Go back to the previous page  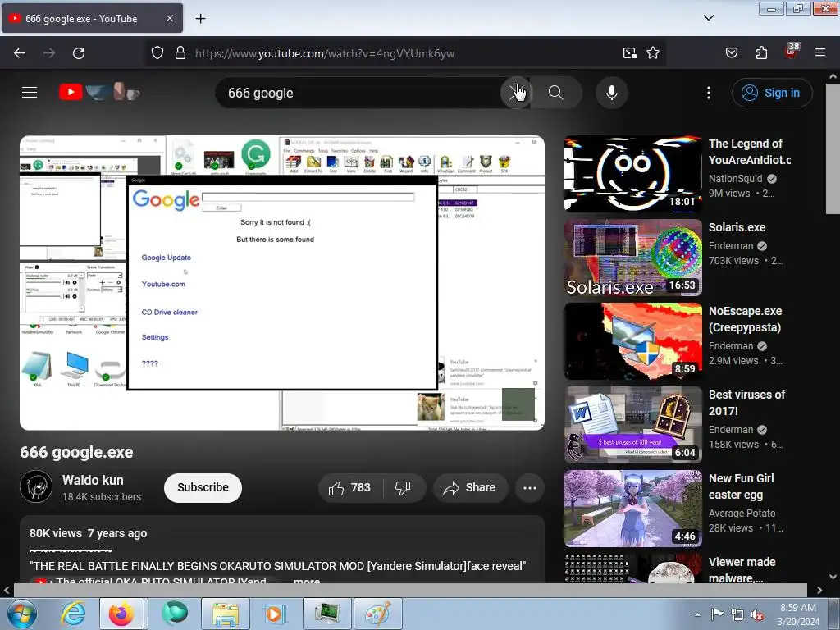click(20, 53)
